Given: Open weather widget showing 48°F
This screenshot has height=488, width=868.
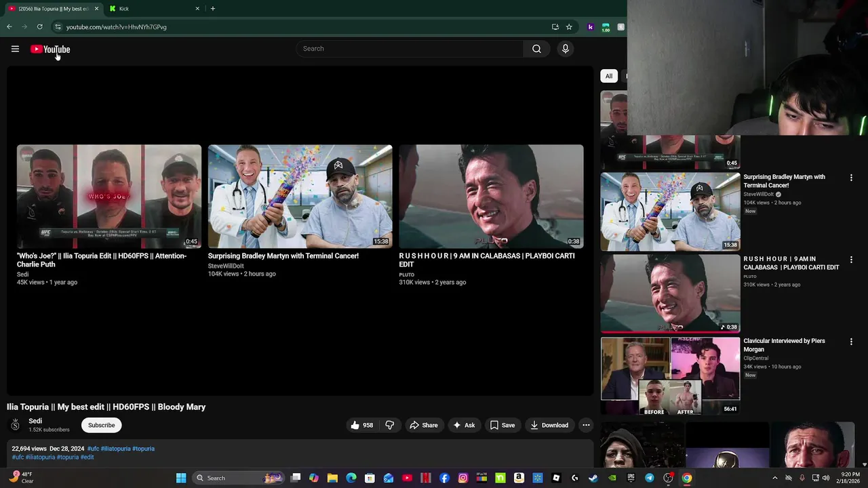Looking at the screenshot, I should [x=20, y=478].
